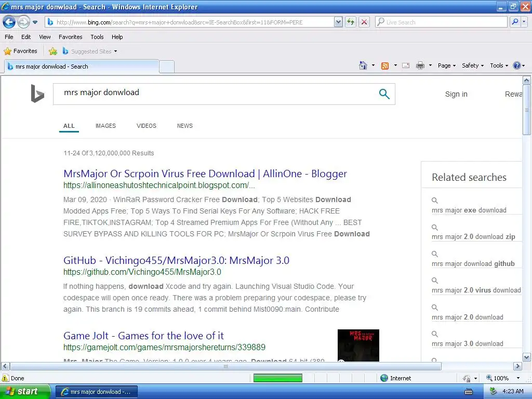The width and height of the screenshot is (532, 399).
Task: Select related search mrs major 3.0 download
Action: tap(467, 344)
